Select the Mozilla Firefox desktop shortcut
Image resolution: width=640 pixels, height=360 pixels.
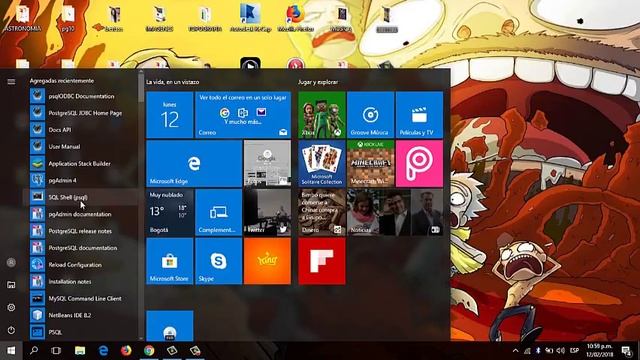tap(296, 18)
